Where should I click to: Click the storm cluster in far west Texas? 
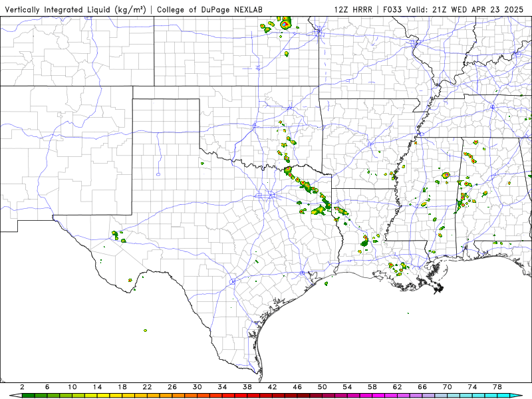118,236
